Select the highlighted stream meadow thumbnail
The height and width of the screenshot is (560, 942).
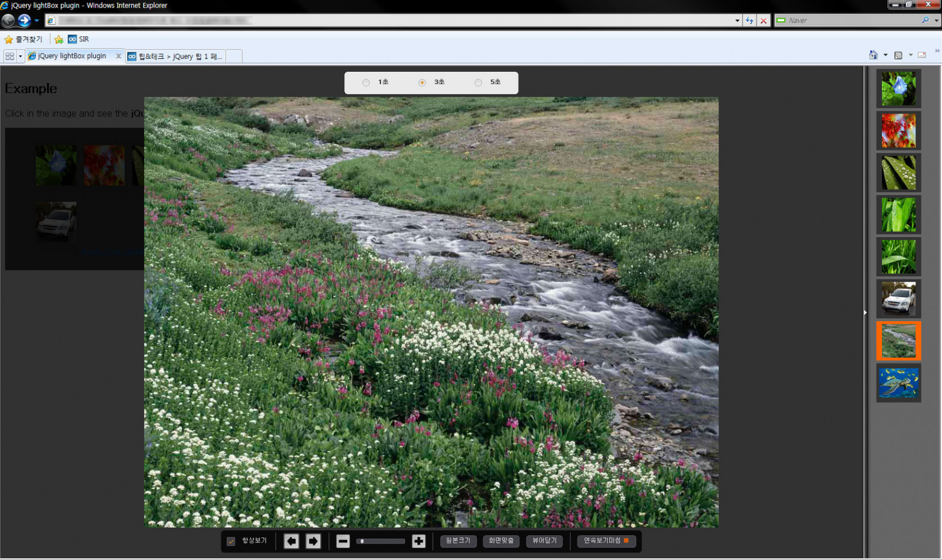[898, 341]
